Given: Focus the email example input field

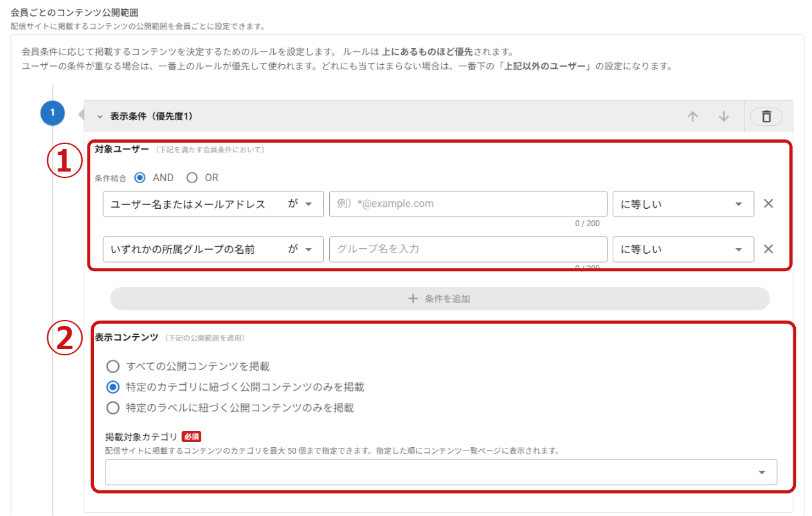Looking at the screenshot, I should pyautogui.click(x=467, y=204).
